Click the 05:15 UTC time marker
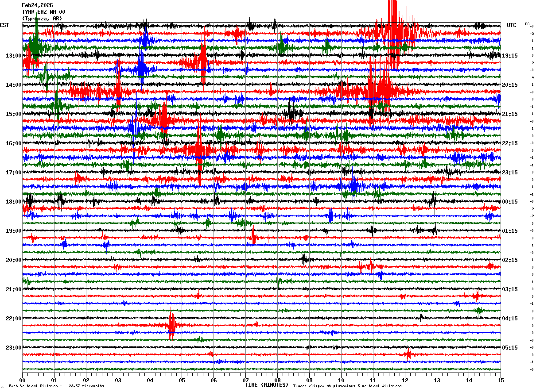 click(x=510, y=348)
